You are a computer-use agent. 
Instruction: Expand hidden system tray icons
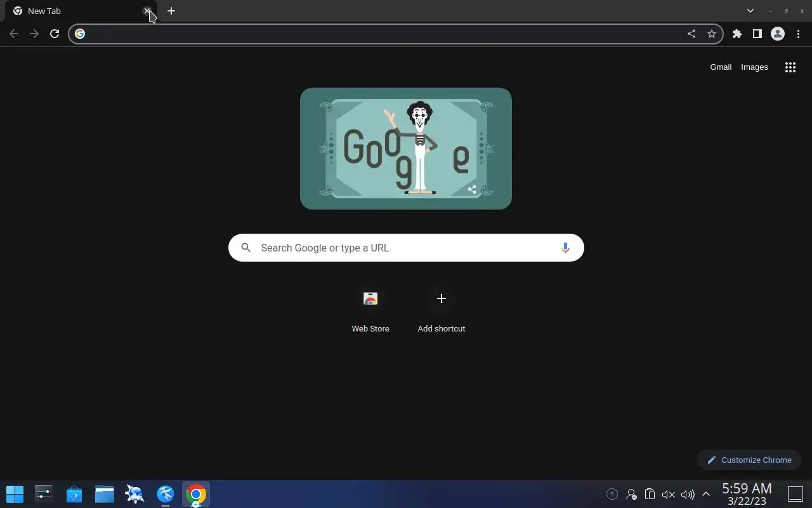point(706,494)
